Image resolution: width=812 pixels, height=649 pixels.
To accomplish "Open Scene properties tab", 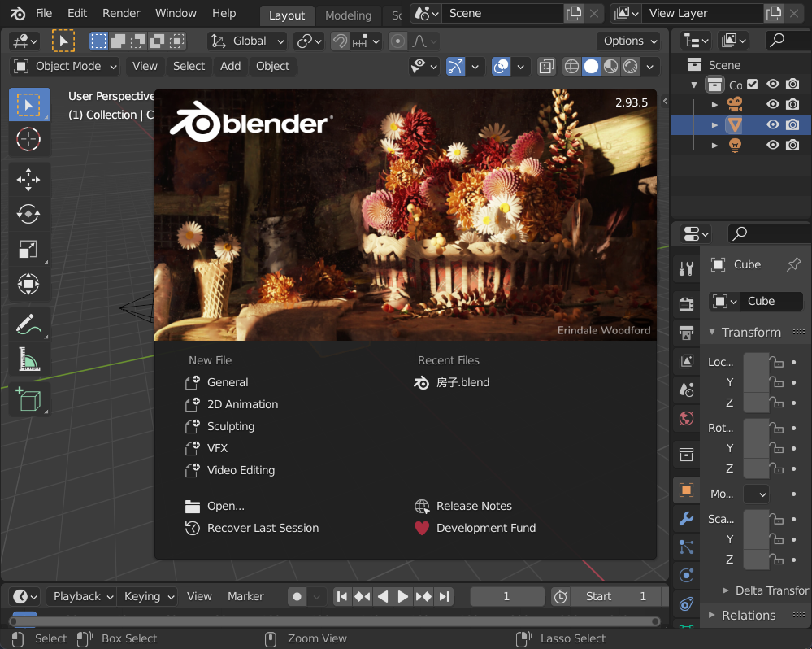I will pos(687,390).
